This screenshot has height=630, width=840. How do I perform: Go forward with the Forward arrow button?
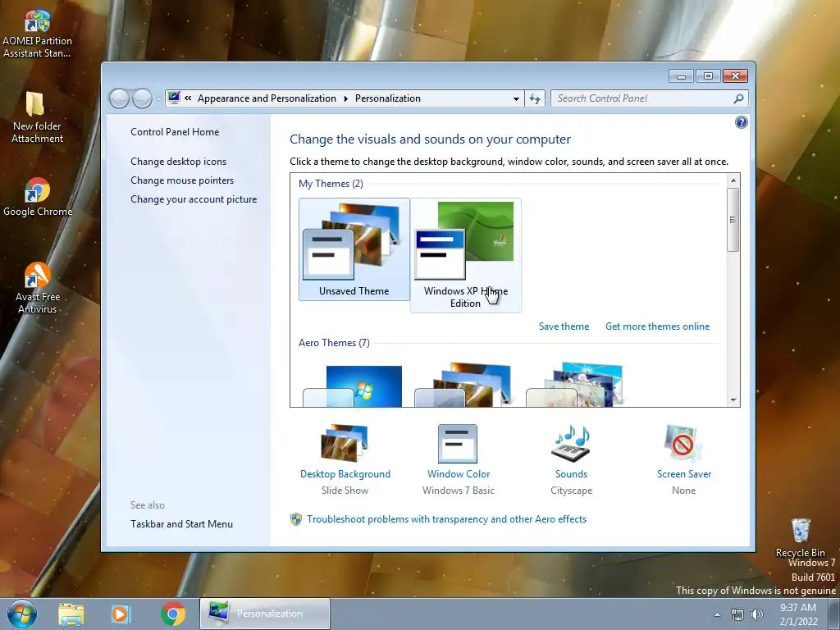pos(142,98)
